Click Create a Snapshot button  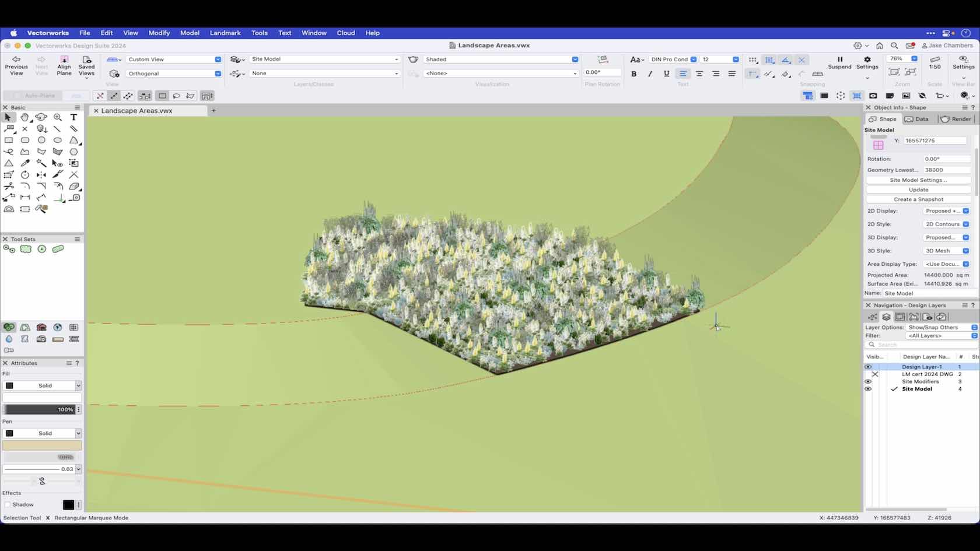click(x=918, y=199)
